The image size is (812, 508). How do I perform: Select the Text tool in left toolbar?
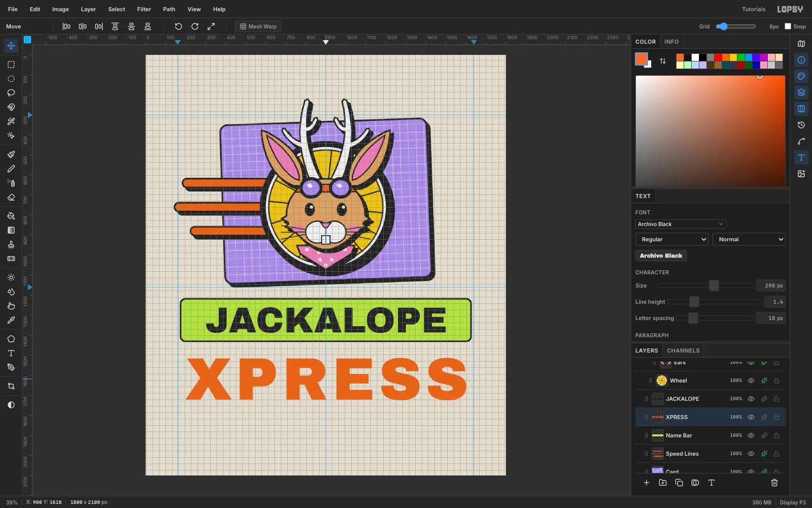[x=11, y=353]
